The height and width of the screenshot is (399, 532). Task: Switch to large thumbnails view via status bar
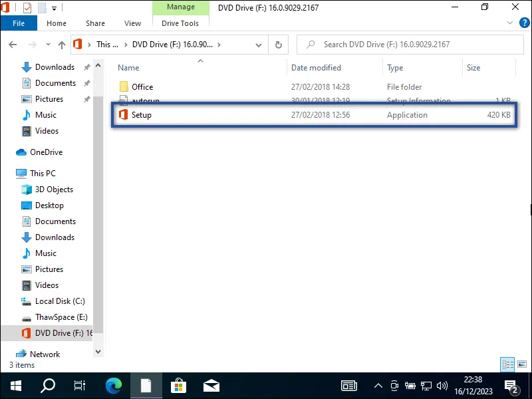521,364
